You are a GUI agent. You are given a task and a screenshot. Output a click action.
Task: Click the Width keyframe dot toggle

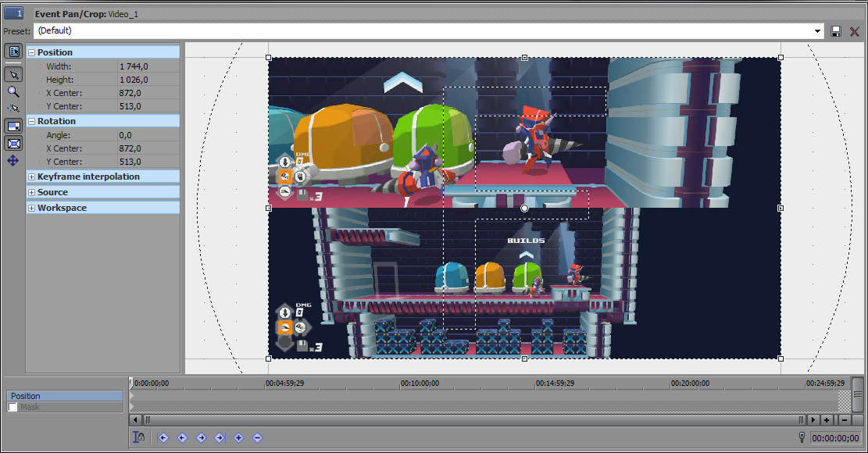click(41, 66)
